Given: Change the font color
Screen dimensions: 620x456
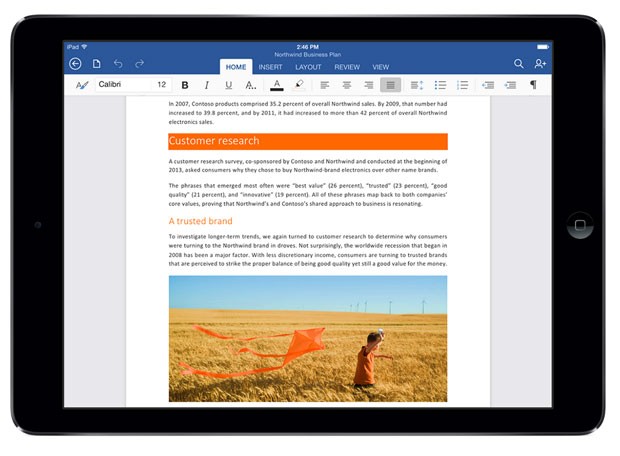Looking at the screenshot, I should click(x=277, y=85).
